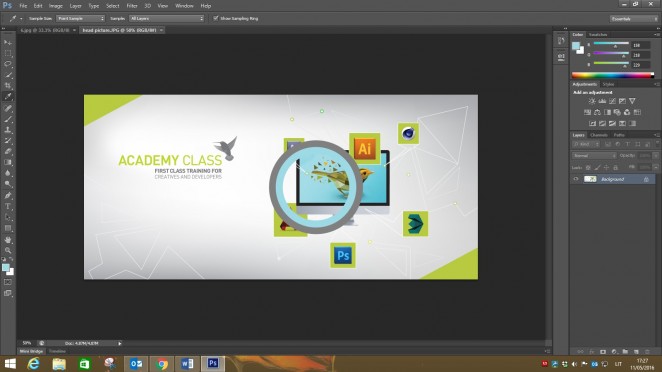Open the Eyedropper tool preset picker arrow
The height and width of the screenshot is (372, 662).
[21, 19]
